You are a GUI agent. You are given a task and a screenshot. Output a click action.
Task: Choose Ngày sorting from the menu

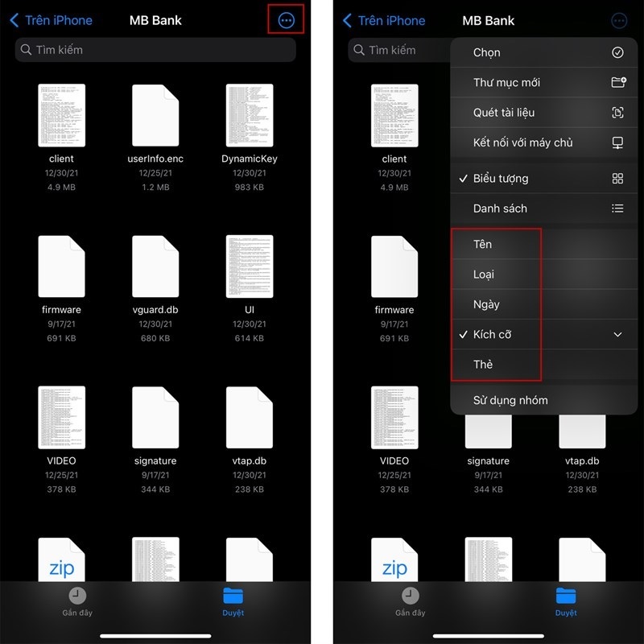[x=486, y=304]
